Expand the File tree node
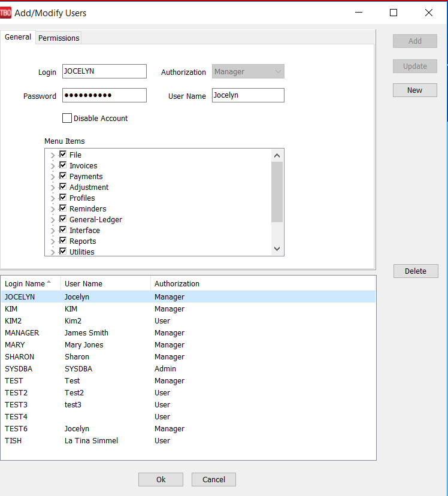This screenshot has width=448, height=496. pos(53,155)
